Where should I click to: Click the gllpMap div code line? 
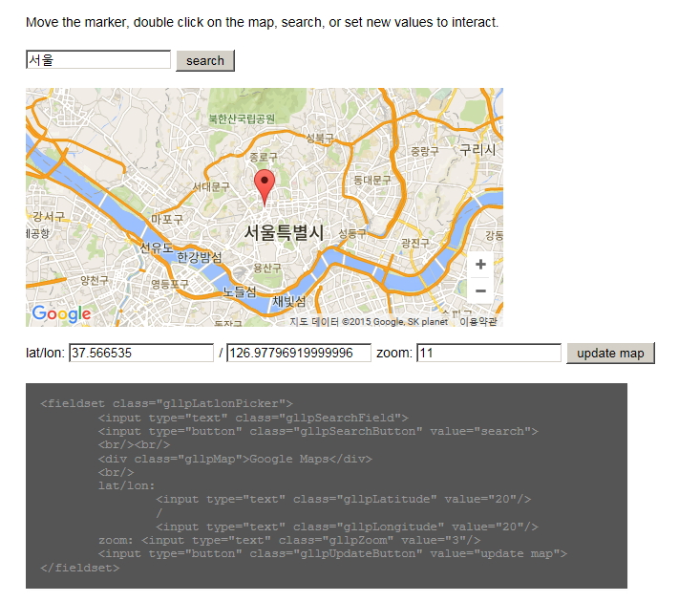coord(235,459)
